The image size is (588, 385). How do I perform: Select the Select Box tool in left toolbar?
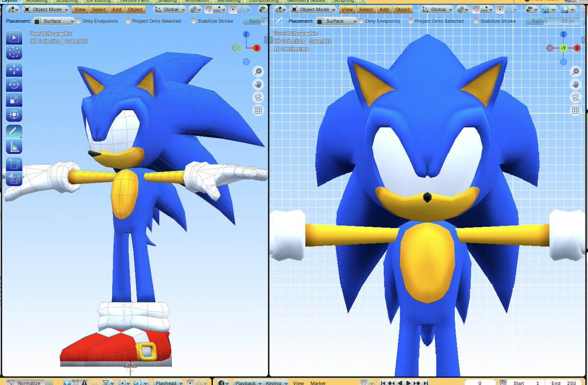click(14, 38)
